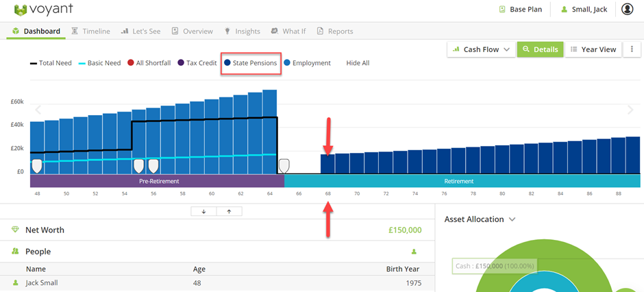644x292 pixels.
Task: Click the retirement event marker at age 65
Action: pos(284,167)
